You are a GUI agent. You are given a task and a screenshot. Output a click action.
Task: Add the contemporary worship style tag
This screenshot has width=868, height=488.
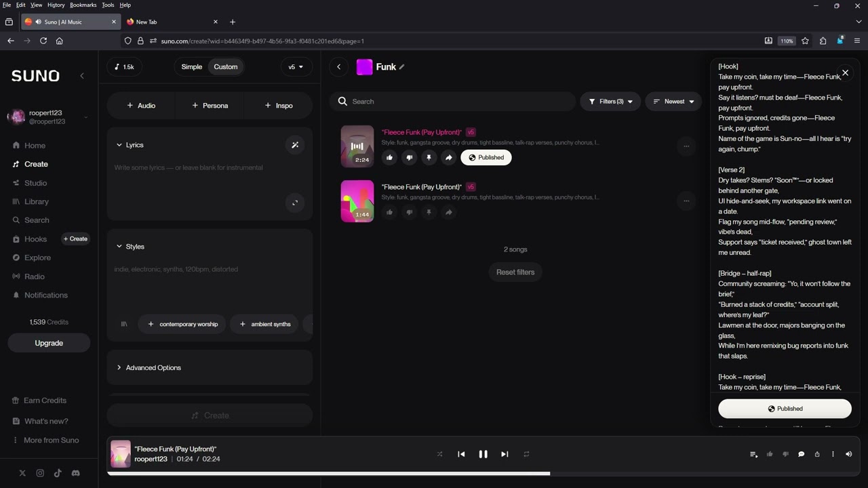tap(183, 324)
